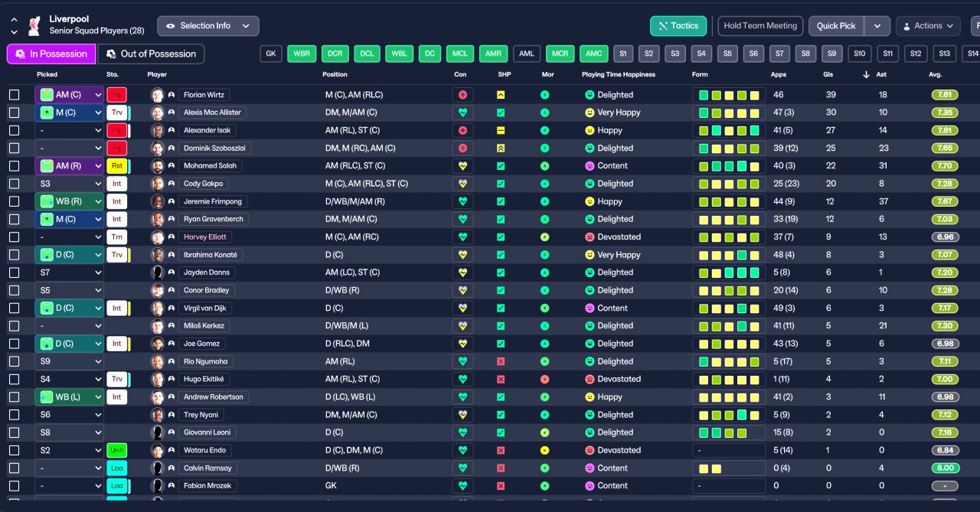The image size is (980, 512).
Task: Click the Quick Pick button
Action: (x=836, y=26)
